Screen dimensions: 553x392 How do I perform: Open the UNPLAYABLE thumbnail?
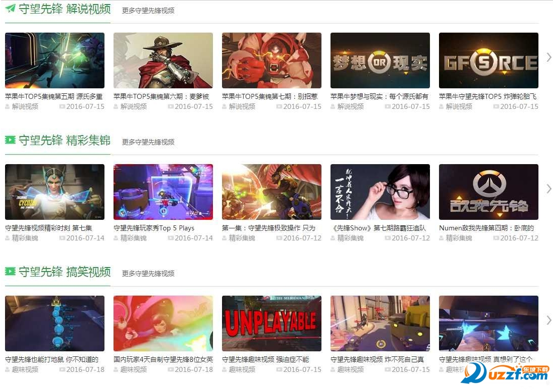pos(272,323)
